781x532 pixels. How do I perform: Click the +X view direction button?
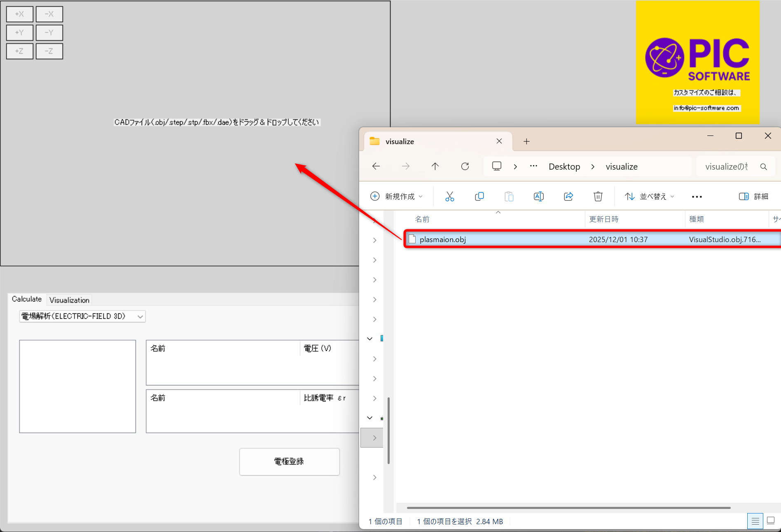(x=20, y=14)
